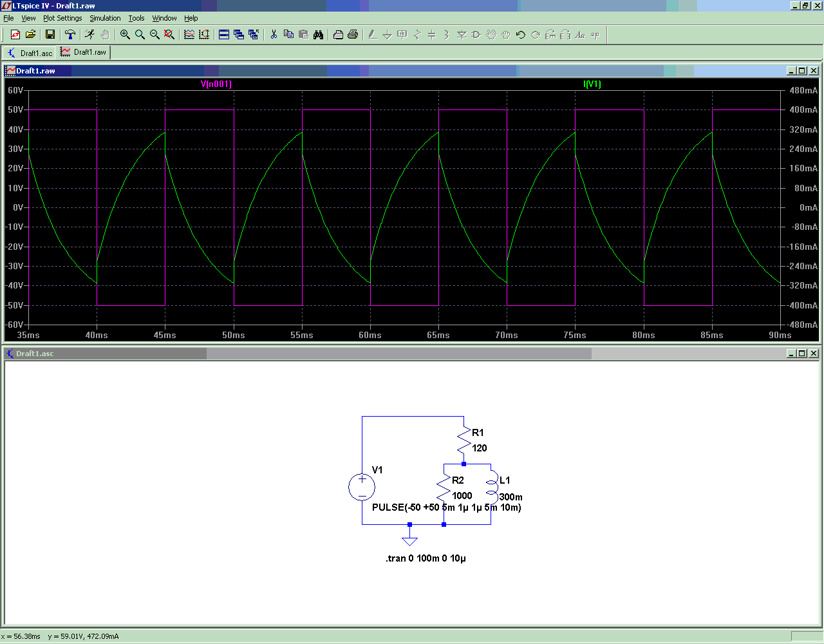Click the Tile Windows toolbar icon
The width and height of the screenshot is (824, 644).
(224, 35)
